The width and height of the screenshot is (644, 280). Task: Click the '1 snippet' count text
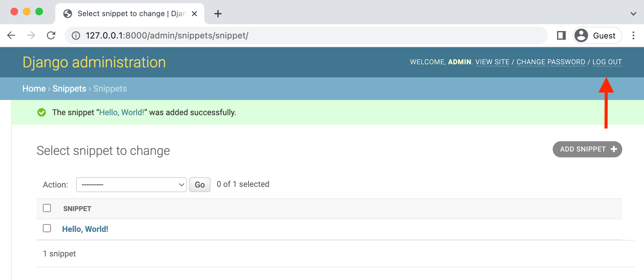[59, 254]
